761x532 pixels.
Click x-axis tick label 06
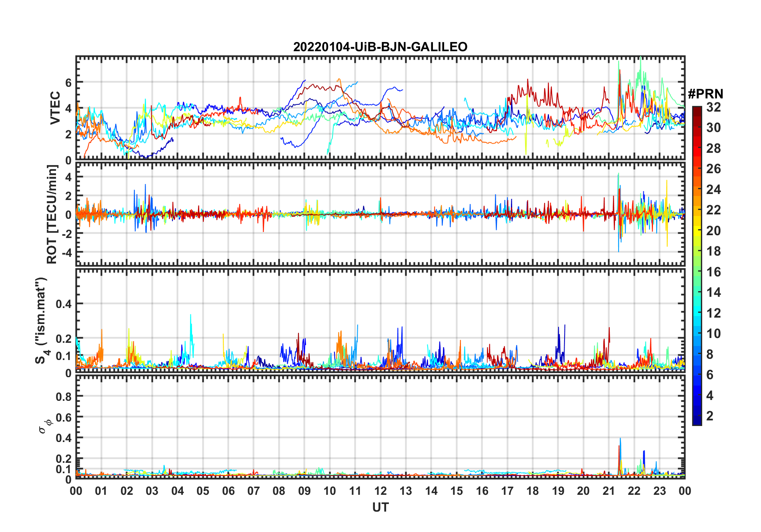coord(228,491)
